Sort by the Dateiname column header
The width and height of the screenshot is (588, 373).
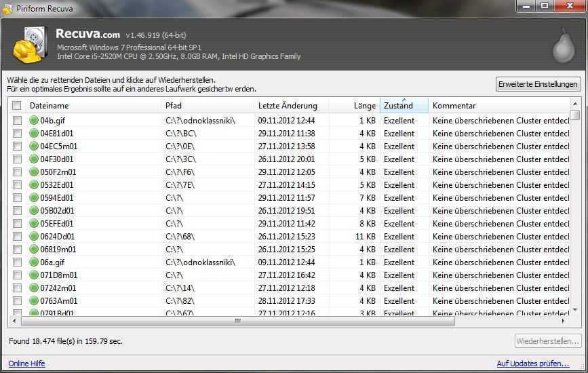tap(93, 106)
